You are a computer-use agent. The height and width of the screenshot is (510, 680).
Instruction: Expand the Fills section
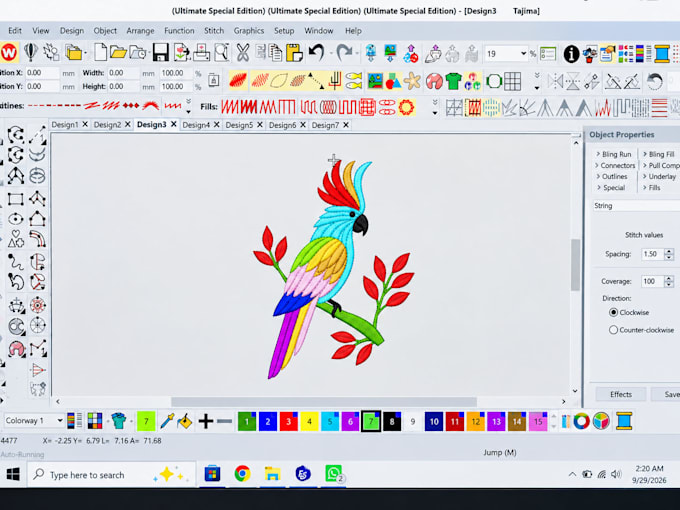651,188
